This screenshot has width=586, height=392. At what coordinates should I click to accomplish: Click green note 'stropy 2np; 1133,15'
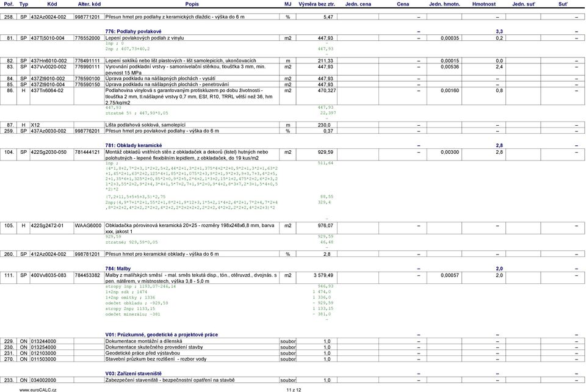130,309
